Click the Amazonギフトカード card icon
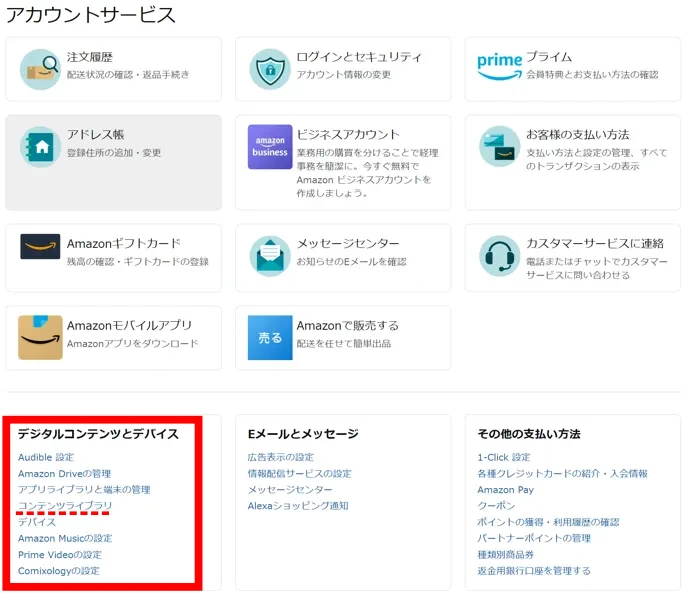700x597 pixels. coord(40,246)
